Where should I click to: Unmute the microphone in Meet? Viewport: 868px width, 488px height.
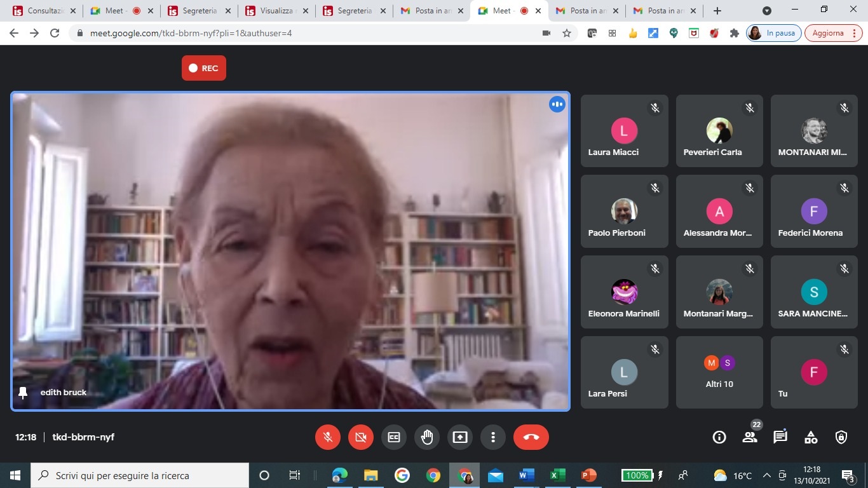[328, 437]
